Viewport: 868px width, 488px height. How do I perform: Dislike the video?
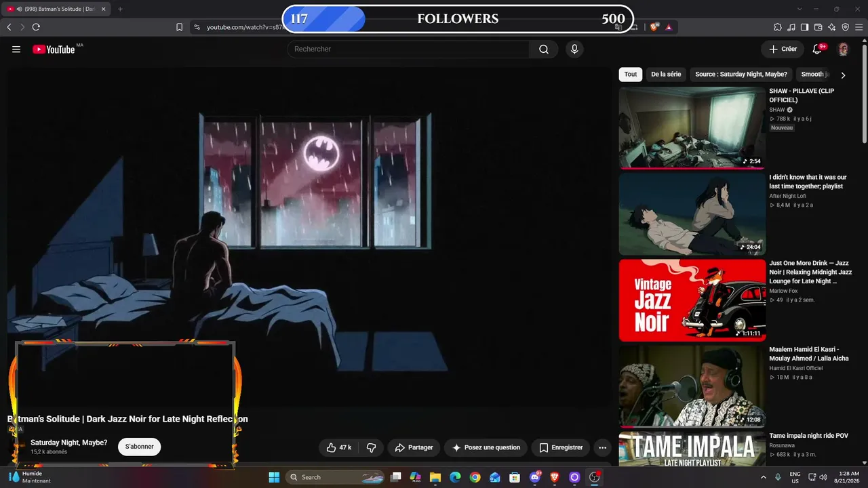tap(371, 447)
